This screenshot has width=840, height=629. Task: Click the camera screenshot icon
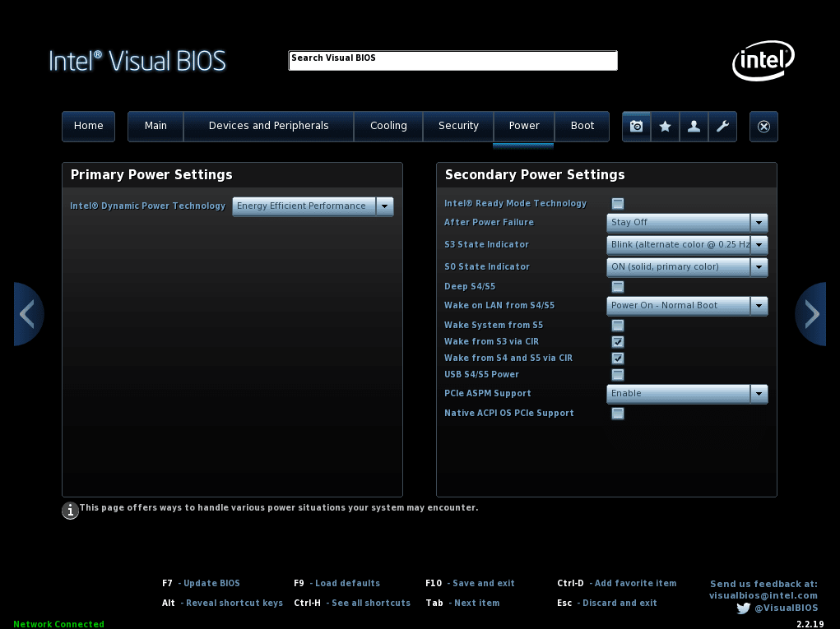pyautogui.click(x=636, y=127)
